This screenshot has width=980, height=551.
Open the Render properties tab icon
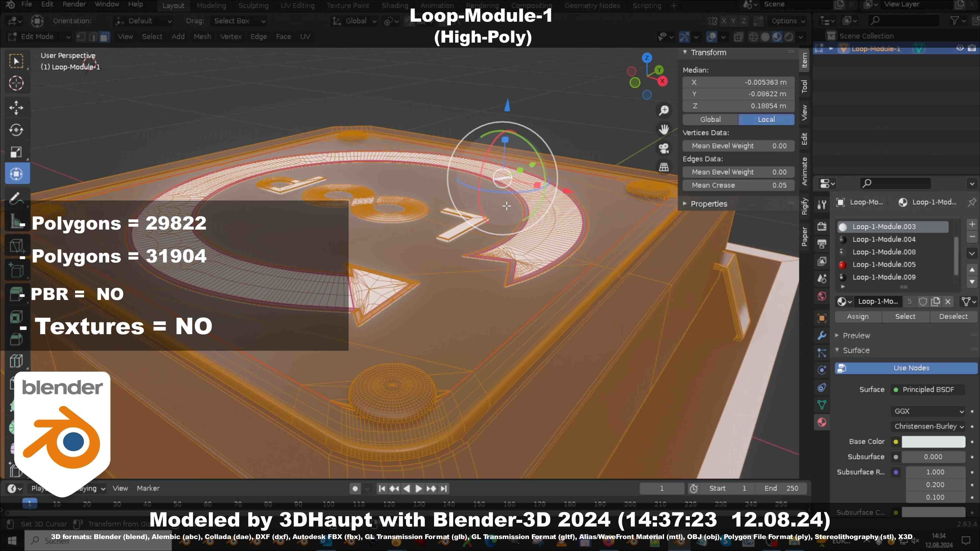tap(822, 226)
